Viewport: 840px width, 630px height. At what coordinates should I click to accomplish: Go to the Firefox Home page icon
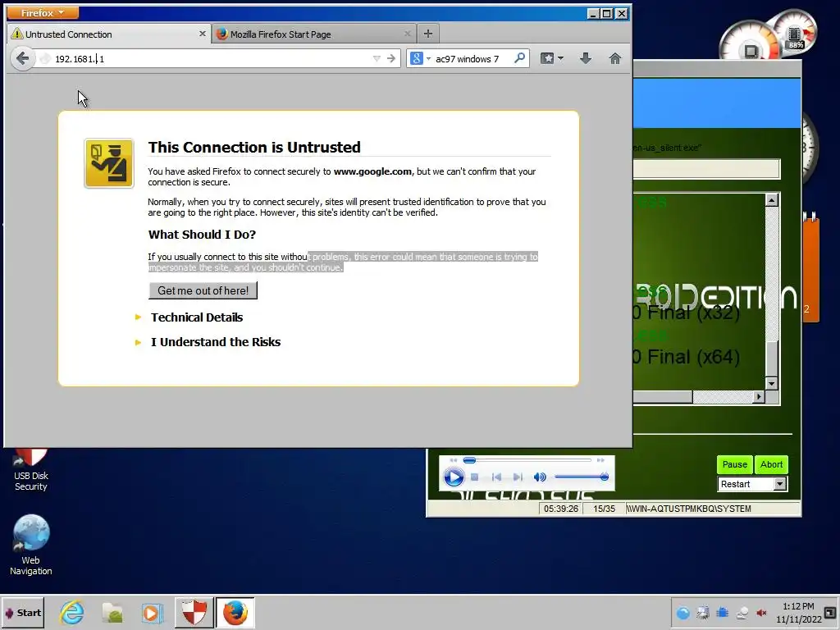615,58
